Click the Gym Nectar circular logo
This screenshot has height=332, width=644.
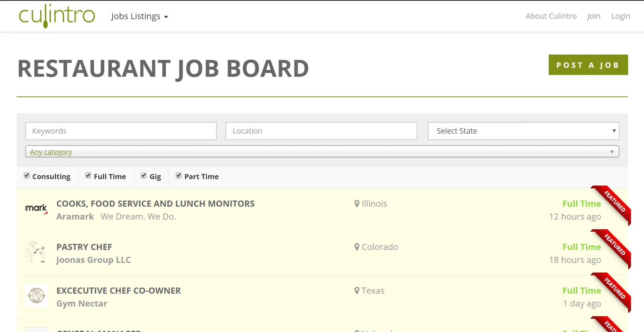click(37, 295)
